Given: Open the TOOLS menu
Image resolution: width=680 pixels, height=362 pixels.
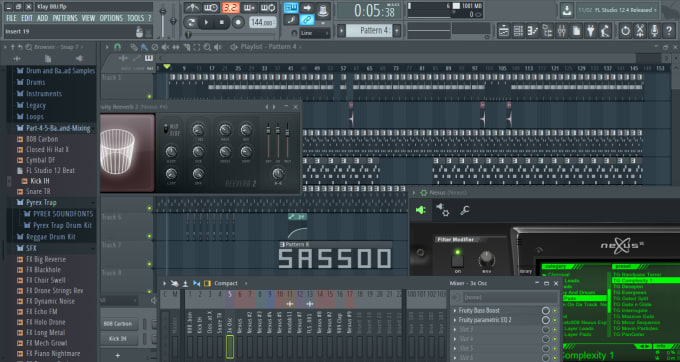Looking at the screenshot, I should 135,18.
